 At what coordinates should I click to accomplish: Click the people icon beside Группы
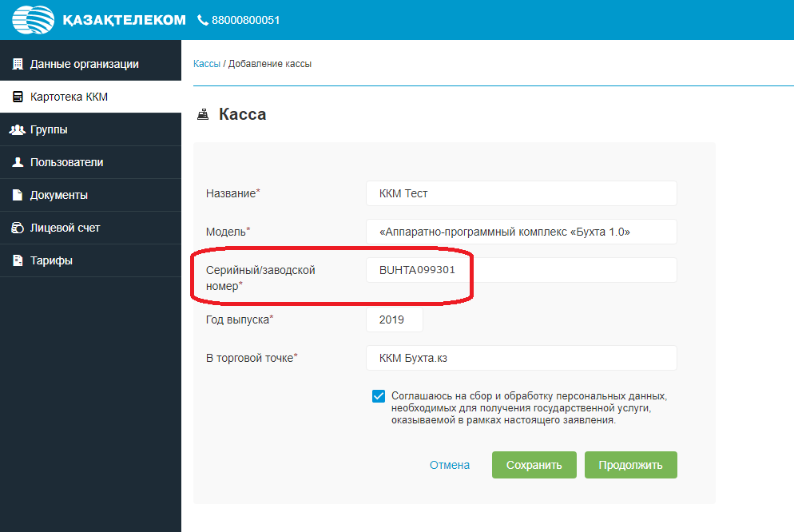pyautogui.click(x=18, y=129)
